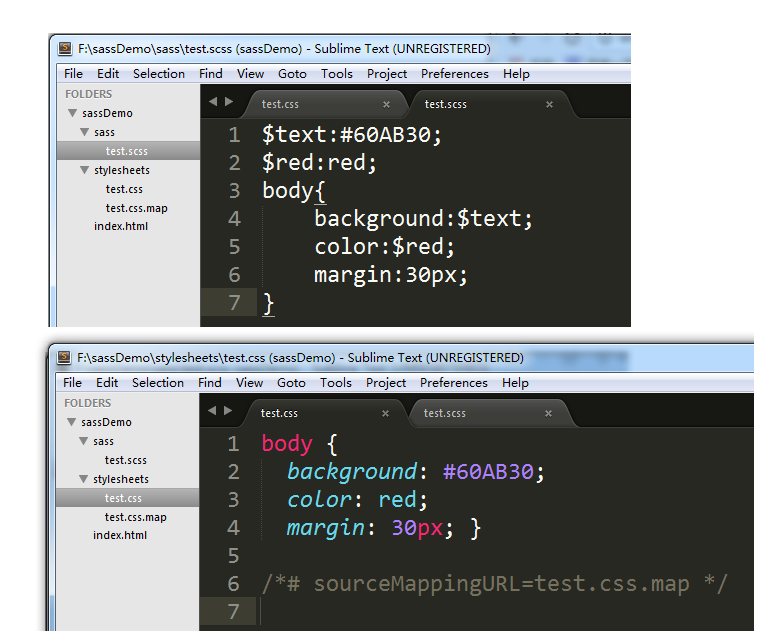This screenshot has width=783, height=642.
Task: Close test.css tab in top window
Action: (386, 104)
